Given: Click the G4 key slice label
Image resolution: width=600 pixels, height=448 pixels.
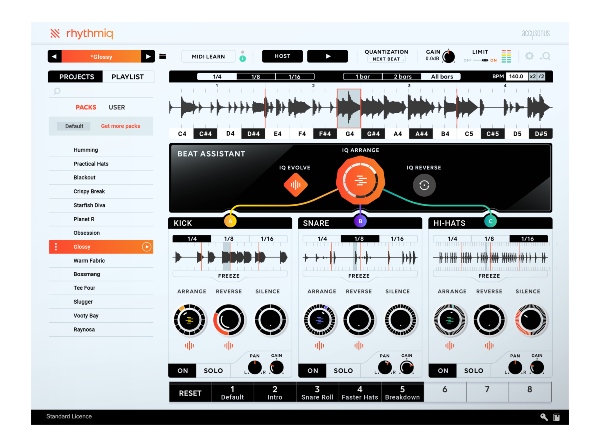Looking at the screenshot, I should point(349,134).
